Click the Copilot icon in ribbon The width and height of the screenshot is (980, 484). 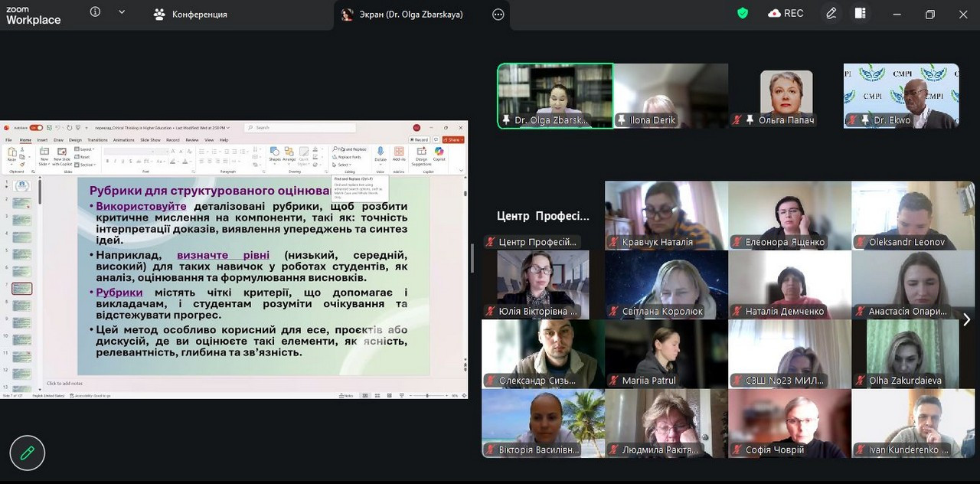pos(439,152)
